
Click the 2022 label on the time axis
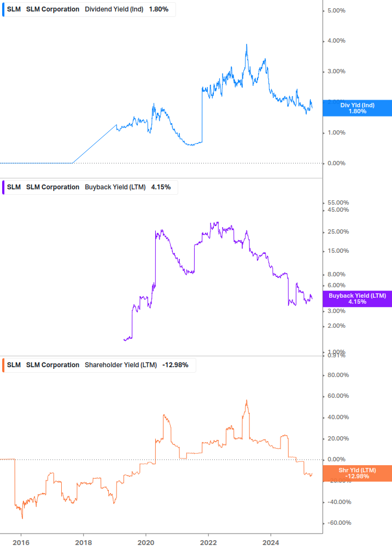(208, 543)
